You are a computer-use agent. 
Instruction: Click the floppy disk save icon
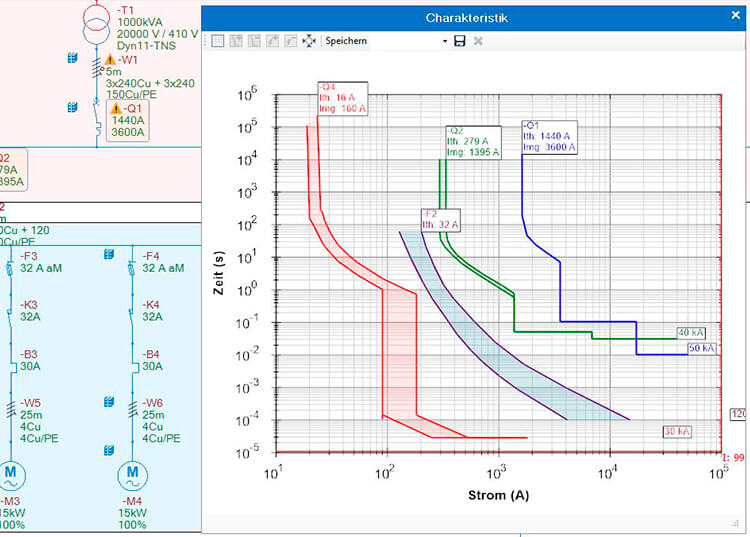click(460, 41)
